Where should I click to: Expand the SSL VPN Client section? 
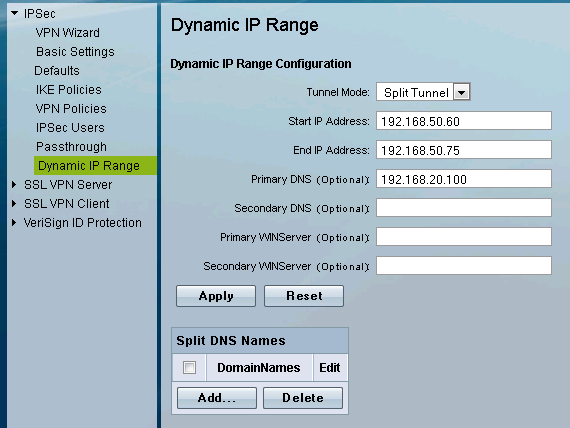click(14, 204)
